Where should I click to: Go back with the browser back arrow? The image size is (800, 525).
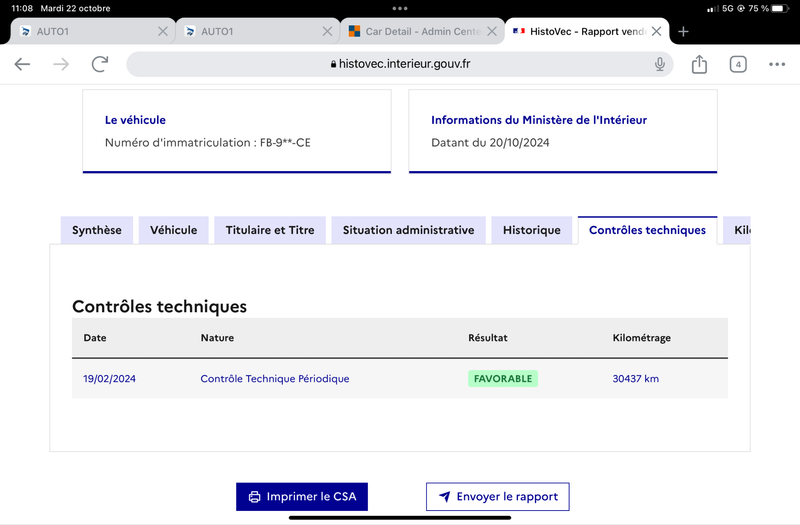pyautogui.click(x=22, y=64)
